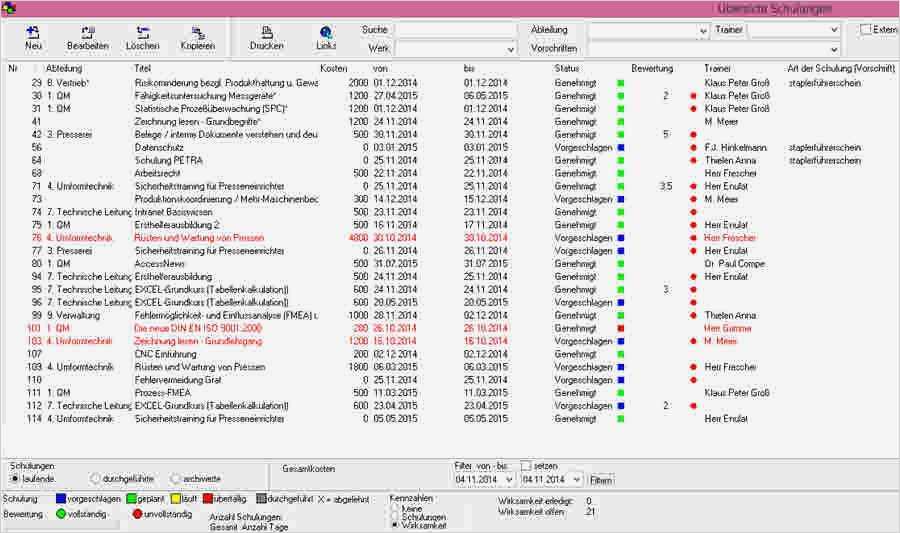900x533 pixels.
Task: Sort by the Status column header
Action: (567, 68)
